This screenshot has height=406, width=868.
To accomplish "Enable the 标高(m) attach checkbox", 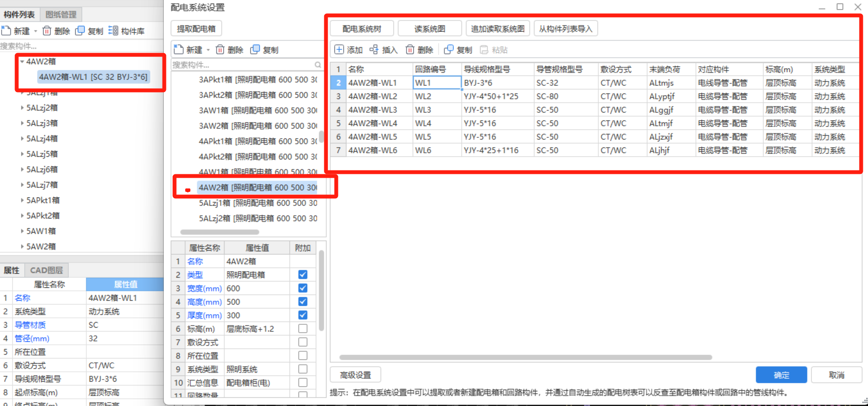I will point(303,328).
